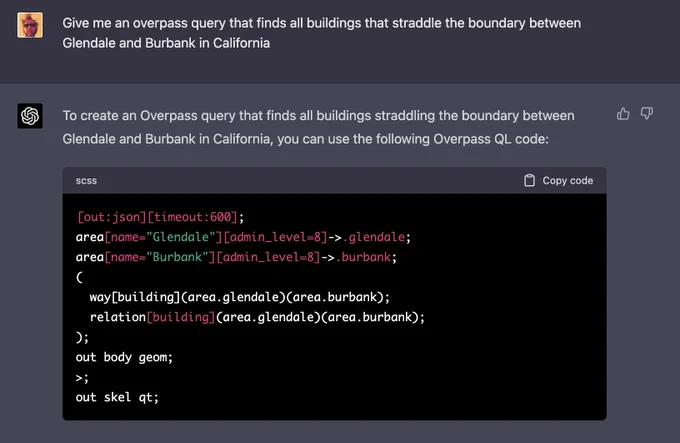Screen dimensions: 680x443
Task: Click the relation[building] code line
Action: (257, 317)
